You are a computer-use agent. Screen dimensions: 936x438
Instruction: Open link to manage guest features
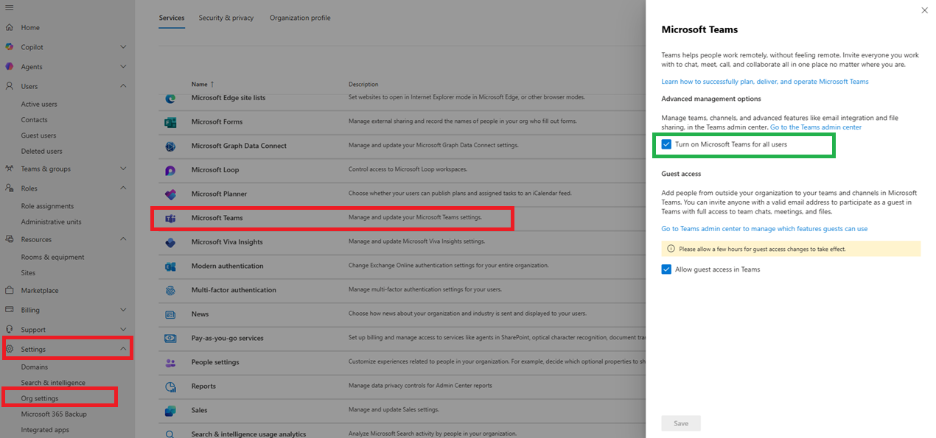(x=764, y=229)
